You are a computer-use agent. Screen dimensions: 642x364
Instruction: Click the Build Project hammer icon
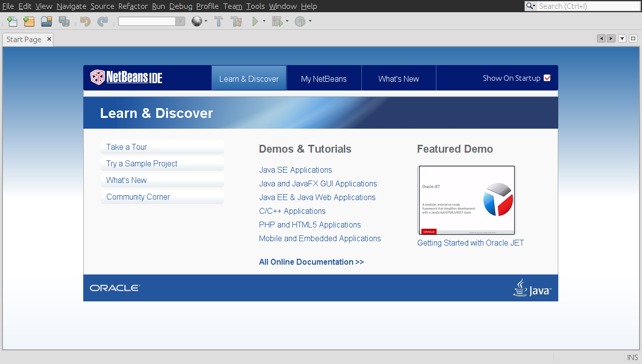coord(219,22)
